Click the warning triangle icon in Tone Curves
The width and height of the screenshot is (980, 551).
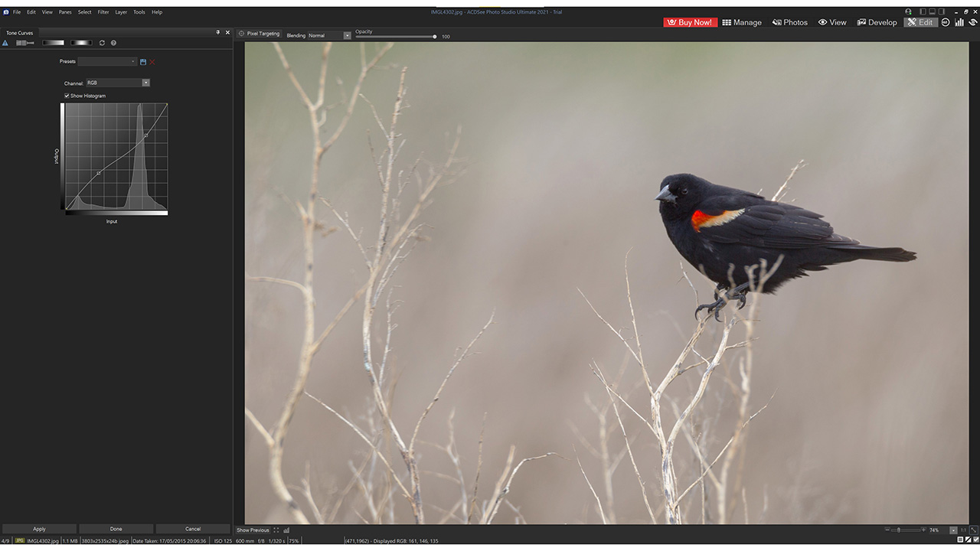point(5,43)
